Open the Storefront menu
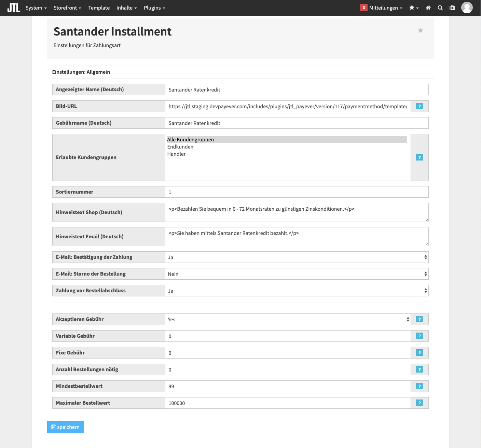 click(x=67, y=8)
